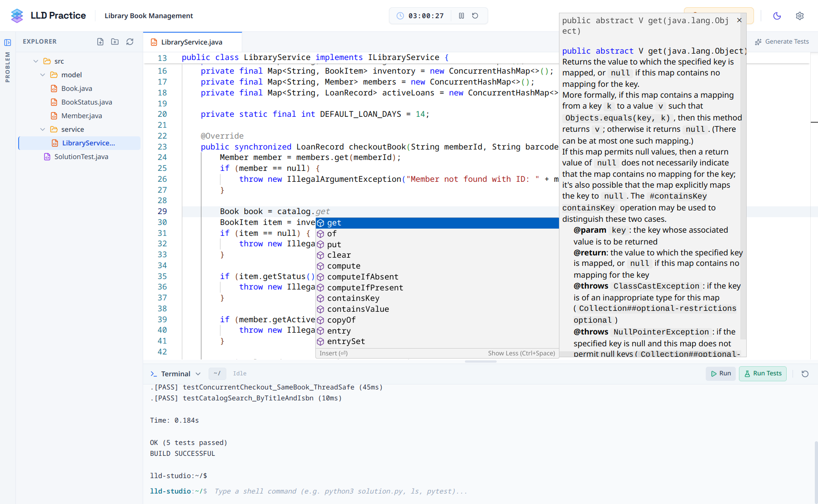Viewport: 818px width, 504px height.
Task: Select LibraryService file in tree
Action: point(79,143)
